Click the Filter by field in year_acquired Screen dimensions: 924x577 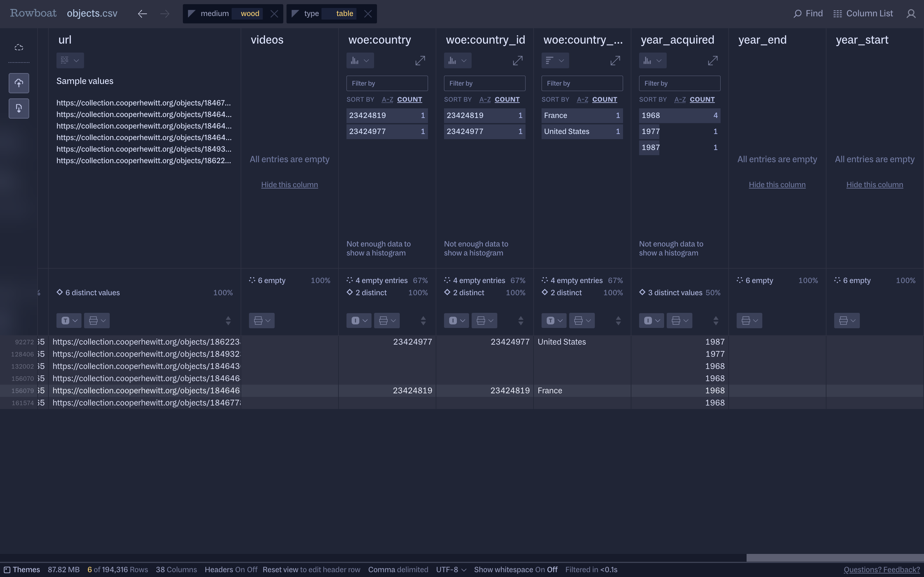(680, 83)
